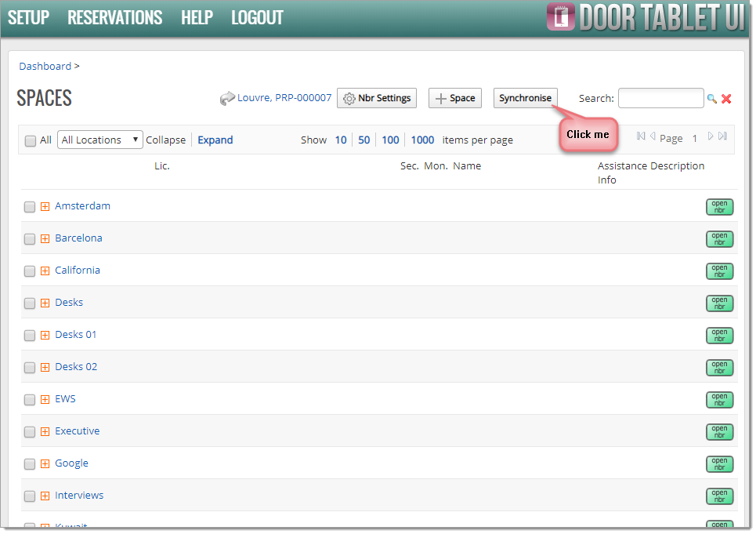Open the SETUP menu
Viewport: 756px width, 534px height.
tap(28, 18)
